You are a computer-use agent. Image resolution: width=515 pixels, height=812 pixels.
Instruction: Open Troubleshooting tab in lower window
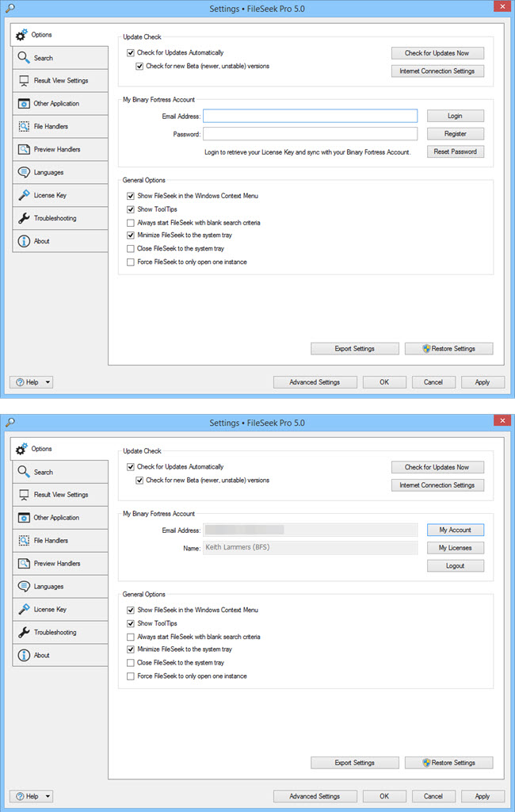60,632
